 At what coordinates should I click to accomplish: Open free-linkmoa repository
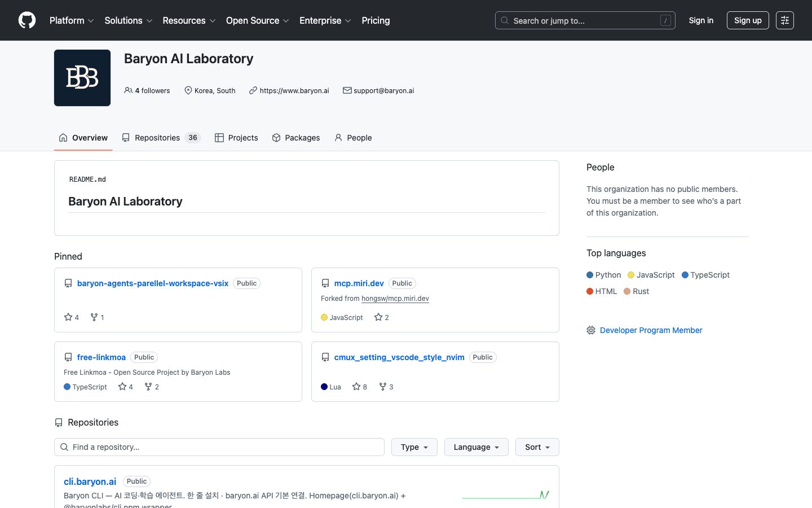101,357
